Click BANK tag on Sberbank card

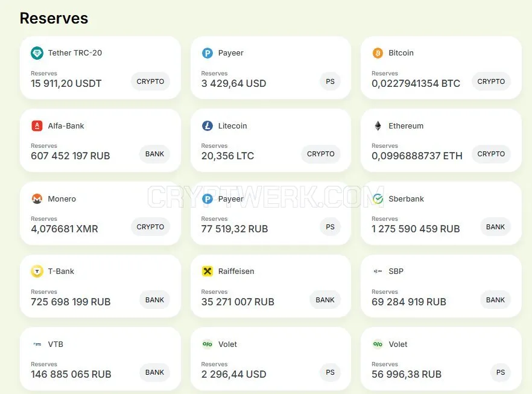tap(495, 227)
